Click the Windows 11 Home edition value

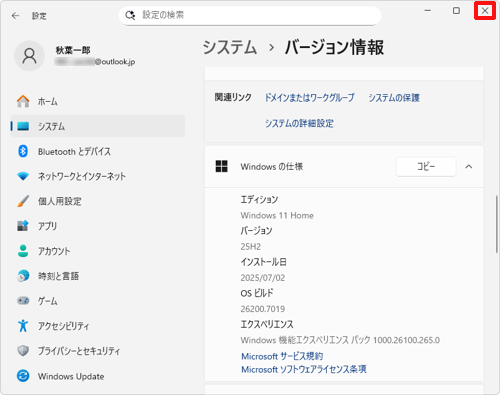pos(277,215)
